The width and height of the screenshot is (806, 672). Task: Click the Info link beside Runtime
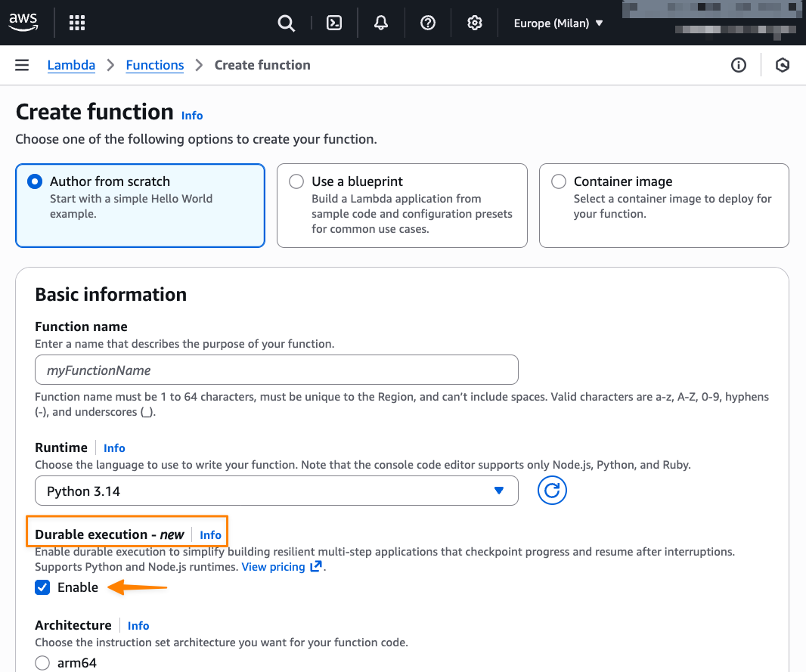(x=114, y=447)
